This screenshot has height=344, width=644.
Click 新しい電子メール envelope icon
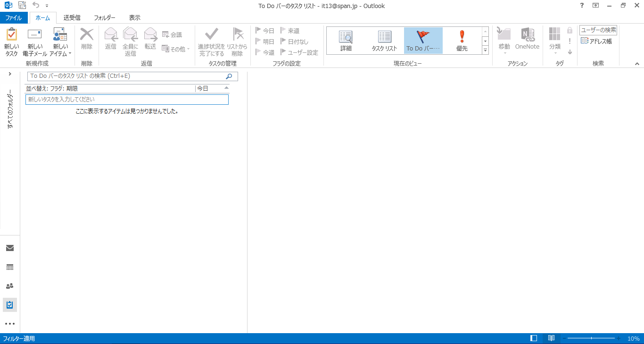click(35, 34)
